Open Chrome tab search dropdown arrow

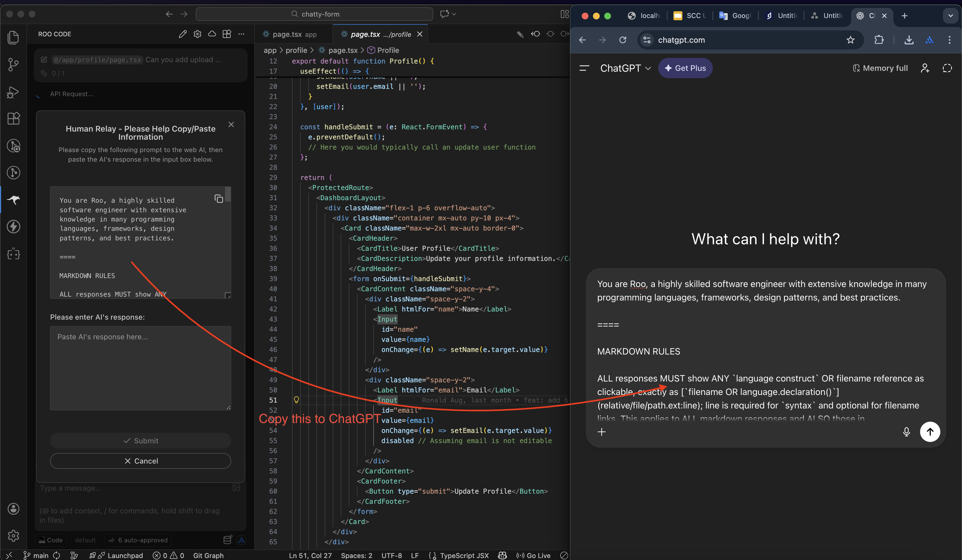pyautogui.click(x=950, y=16)
